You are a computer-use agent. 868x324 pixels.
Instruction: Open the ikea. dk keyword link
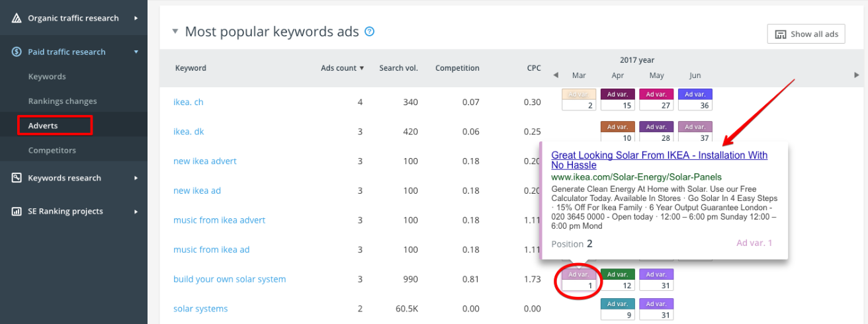(189, 132)
